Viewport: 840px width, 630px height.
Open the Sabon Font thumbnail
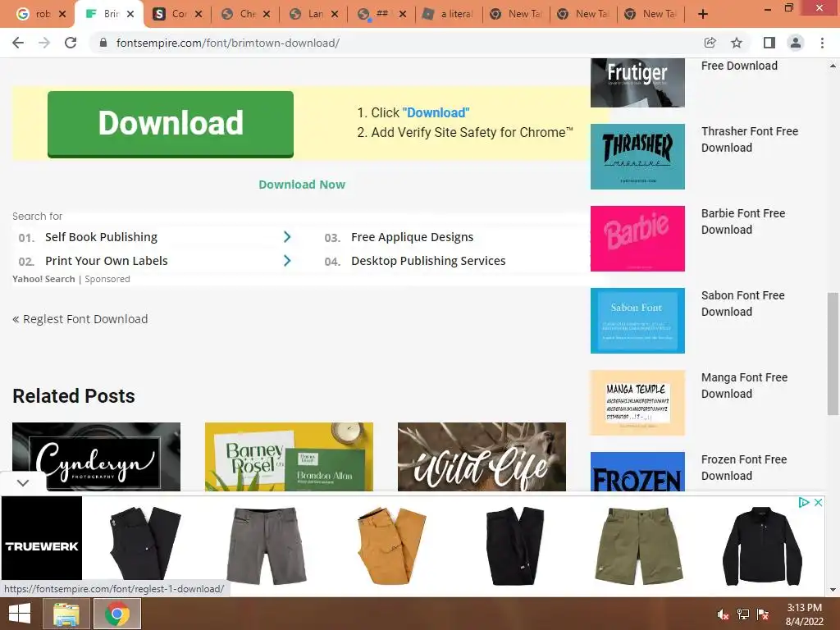[x=637, y=321]
